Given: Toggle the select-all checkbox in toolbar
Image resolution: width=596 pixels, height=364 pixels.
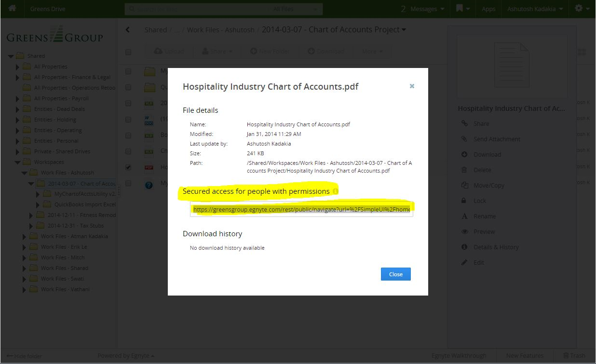Looking at the screenshot, I should click(128, 52).
